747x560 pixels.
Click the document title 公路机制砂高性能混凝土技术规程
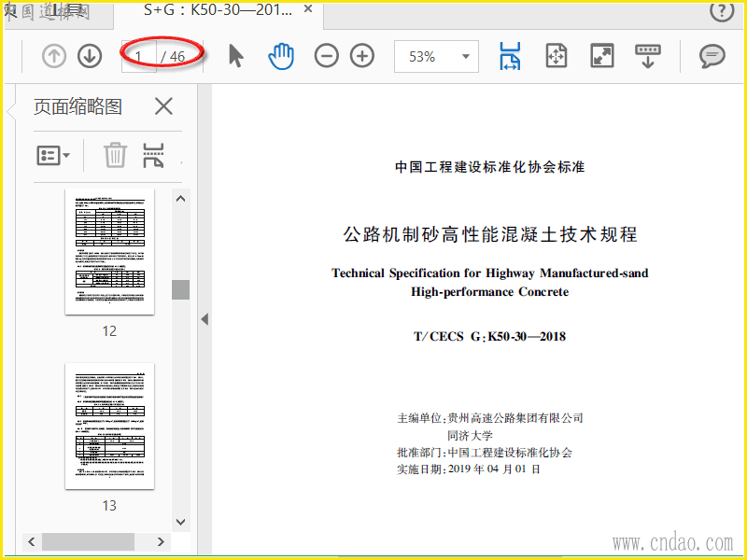(x=490, y=234)
